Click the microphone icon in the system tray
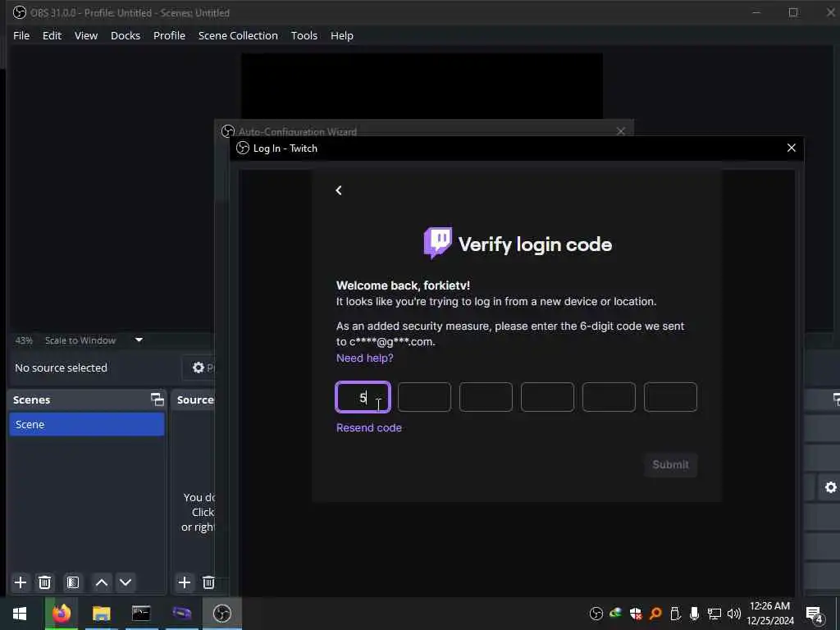Viewport: 840px width, 630px height. 694,614
